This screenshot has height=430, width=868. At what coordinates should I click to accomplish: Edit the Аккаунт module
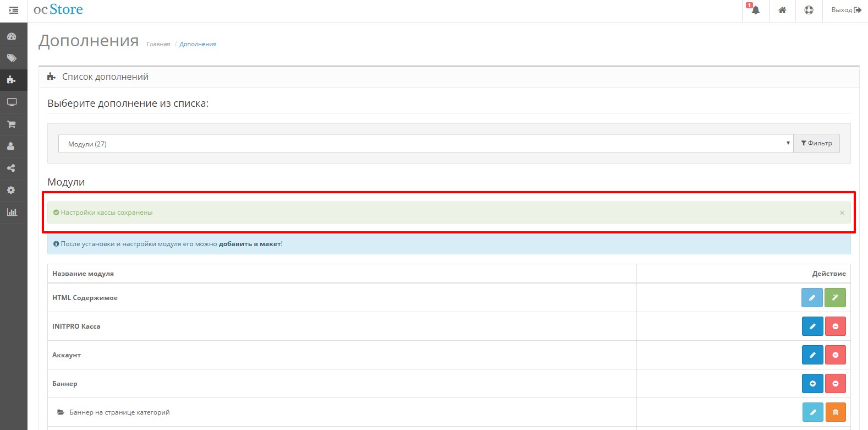click(812, 355)
